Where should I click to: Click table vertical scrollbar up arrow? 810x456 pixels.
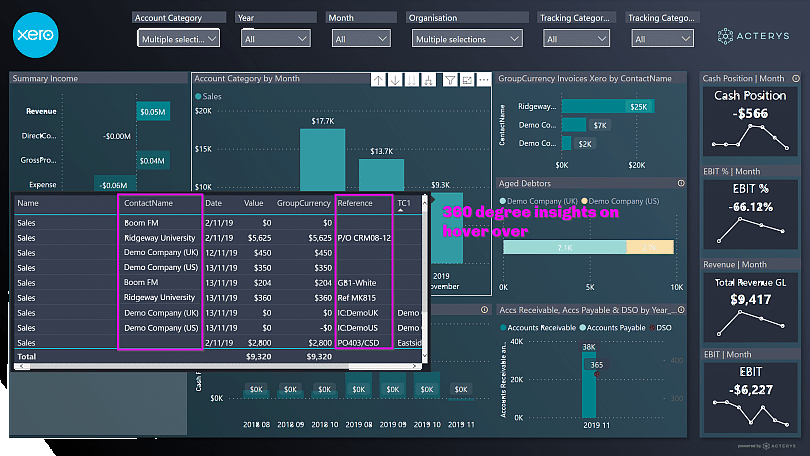(425, 202)
